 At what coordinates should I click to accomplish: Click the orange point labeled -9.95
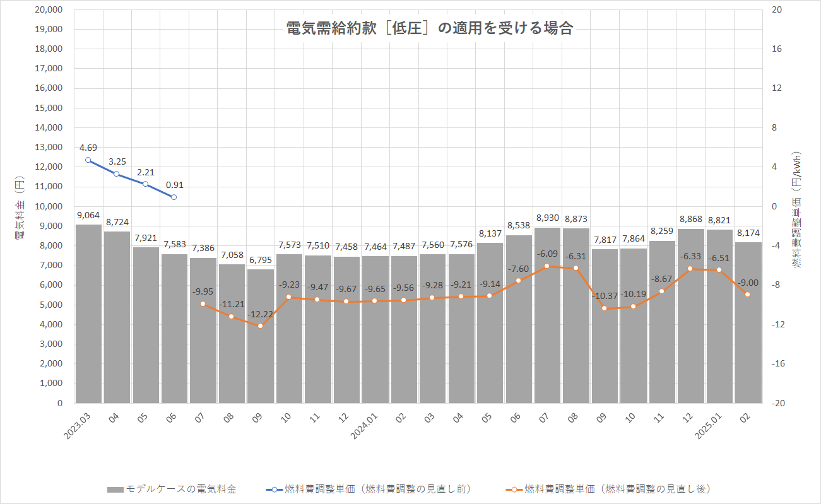pos(203,304)
